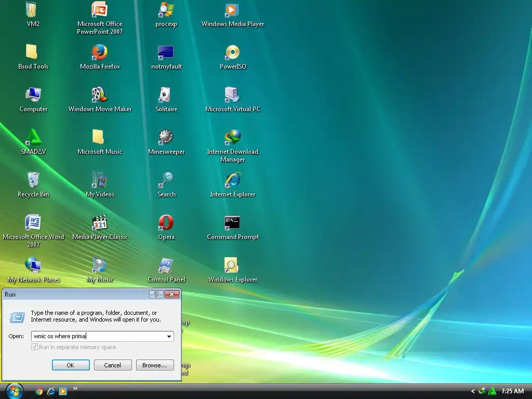Select Media Player Classic icon
Image resolution: width=532 pixels, height=399 pixels.
pos(99,222)
